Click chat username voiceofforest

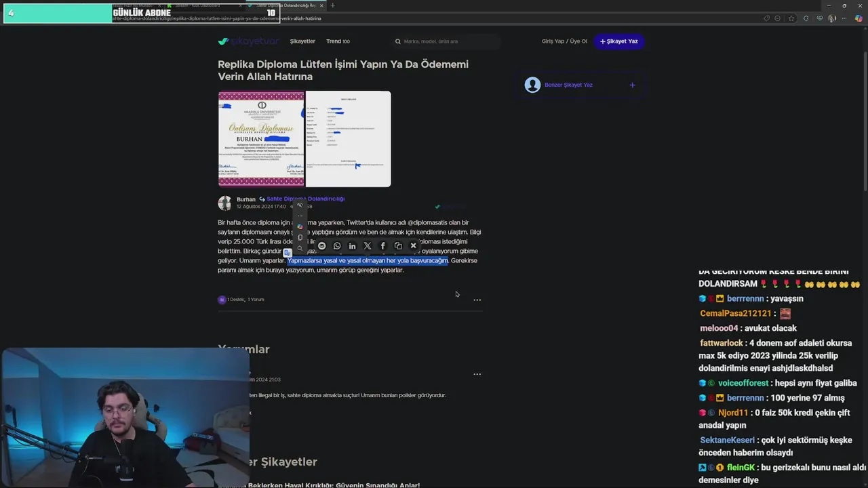744,383
